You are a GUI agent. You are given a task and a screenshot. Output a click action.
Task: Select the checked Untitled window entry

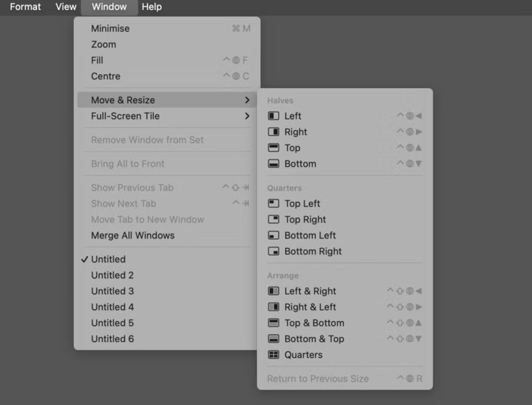click(x=108, y=259)
